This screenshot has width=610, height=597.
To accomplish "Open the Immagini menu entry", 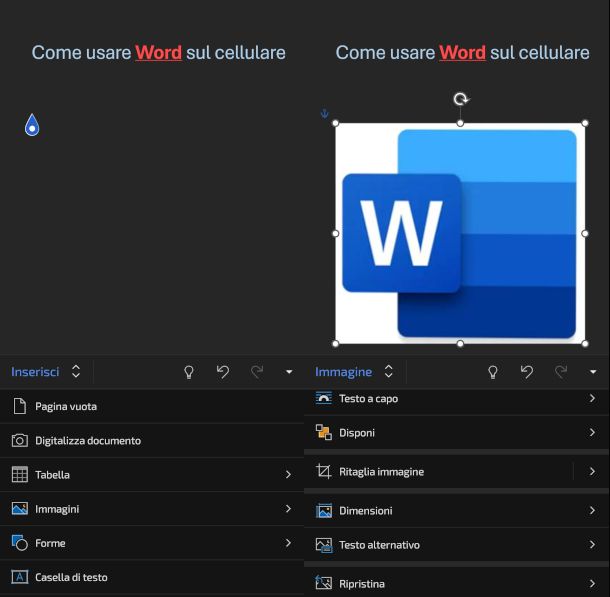I will (152, 509).
